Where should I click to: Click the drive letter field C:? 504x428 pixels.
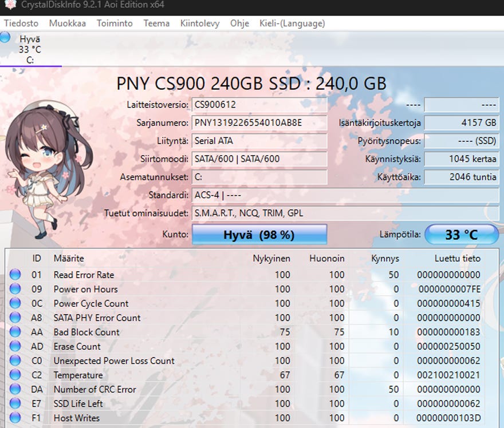pos(259,177)
